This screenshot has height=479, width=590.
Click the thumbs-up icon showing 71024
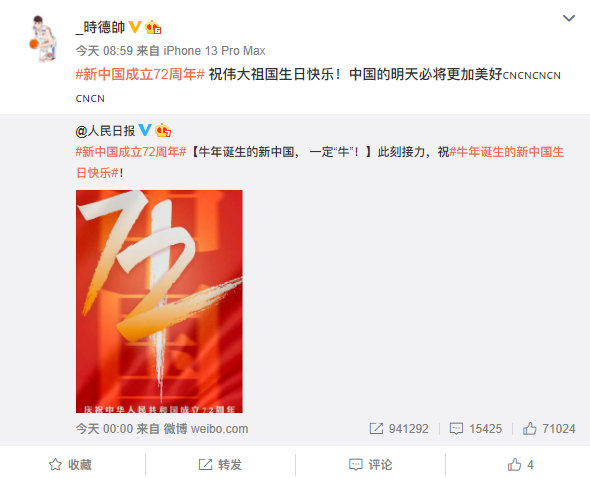[x=529, y=429]
